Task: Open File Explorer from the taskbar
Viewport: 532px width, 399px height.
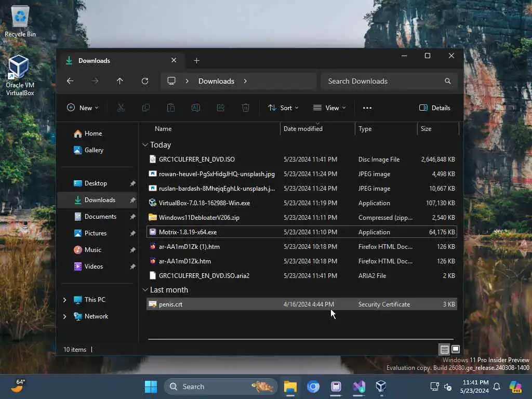Action: pyautogui.click(x=290, y=387)
